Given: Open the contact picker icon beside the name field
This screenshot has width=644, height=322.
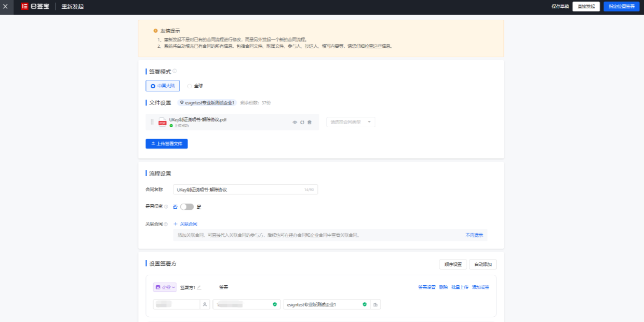Looking at the screenshot, I should pos(205,304).
